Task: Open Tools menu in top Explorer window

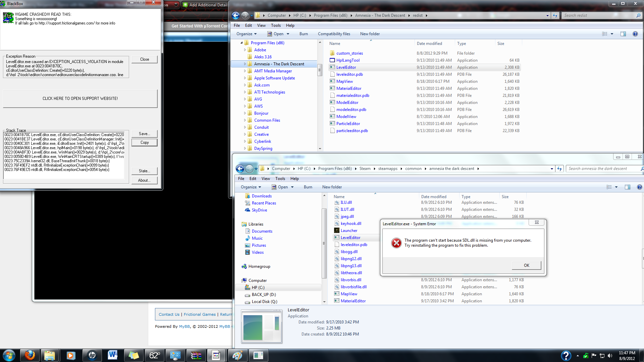Action: click(276, 25)
